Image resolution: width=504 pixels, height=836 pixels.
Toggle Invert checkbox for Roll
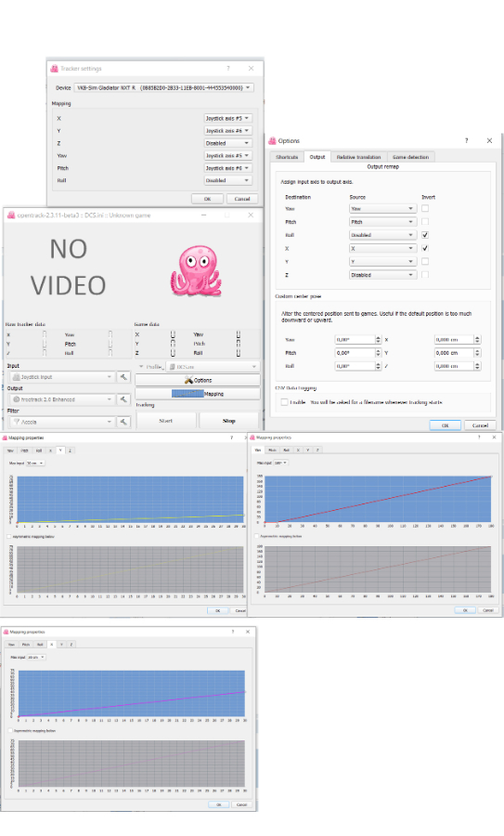pyautogui.click(x=424, y=235)
